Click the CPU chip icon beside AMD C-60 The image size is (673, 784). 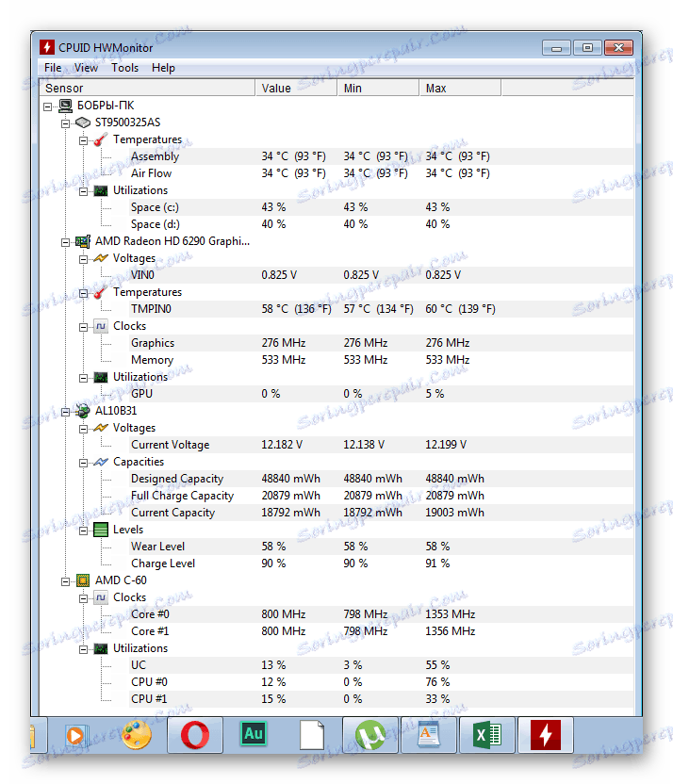[83, 580]
